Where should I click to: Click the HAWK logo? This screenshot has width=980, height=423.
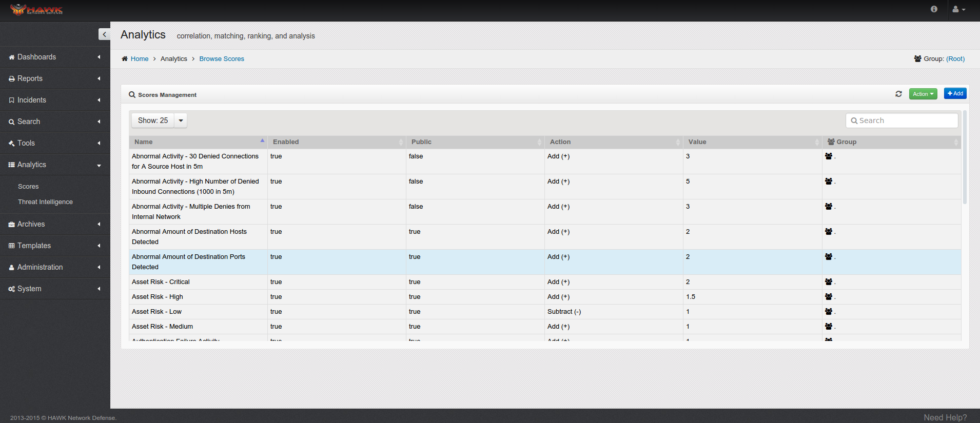coord(36,10)
